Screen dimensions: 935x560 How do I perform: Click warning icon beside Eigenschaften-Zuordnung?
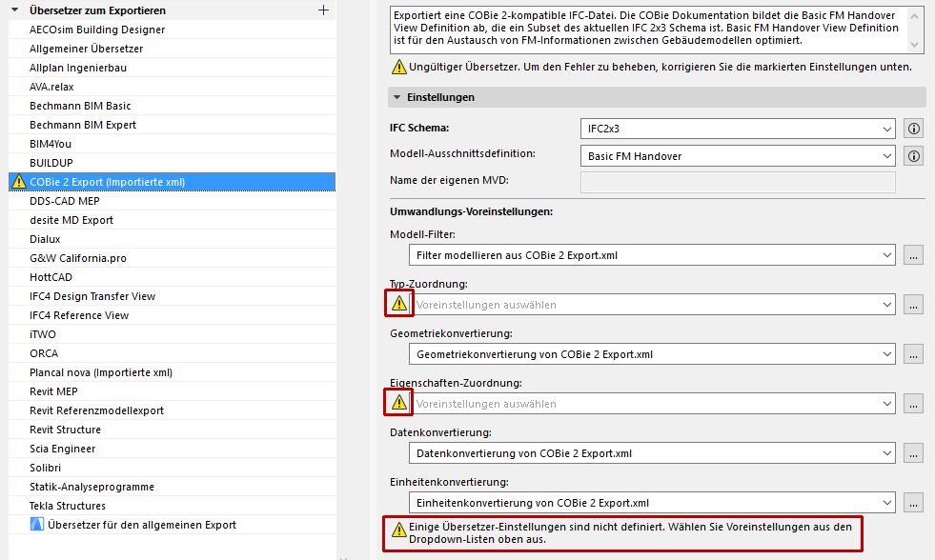[397, 402]
